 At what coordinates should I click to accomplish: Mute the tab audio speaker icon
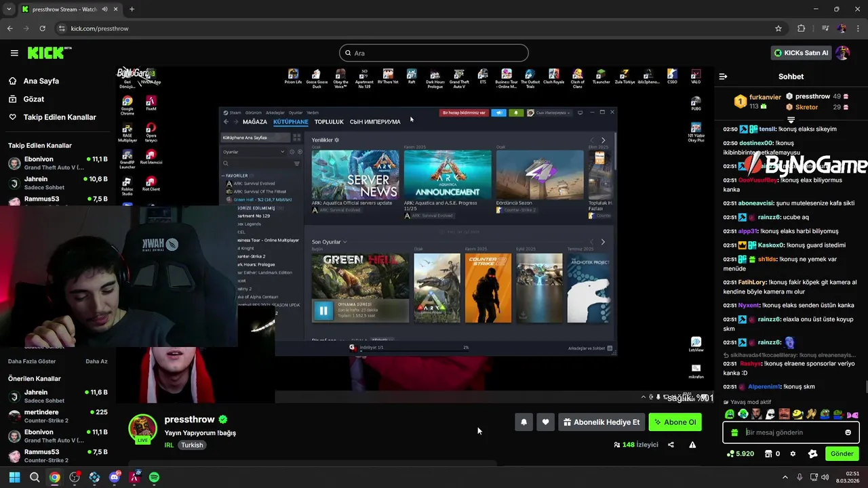[105, 9]
